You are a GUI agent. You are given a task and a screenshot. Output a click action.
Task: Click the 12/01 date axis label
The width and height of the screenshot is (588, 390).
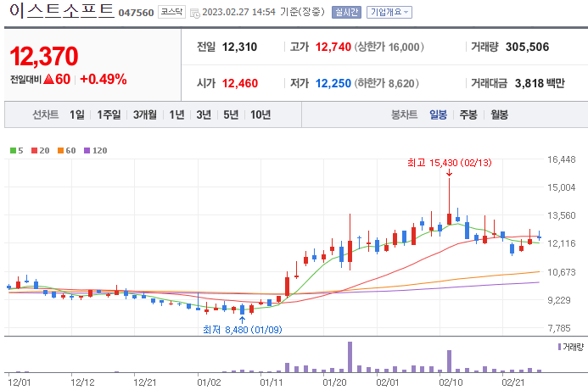[20, 382]
